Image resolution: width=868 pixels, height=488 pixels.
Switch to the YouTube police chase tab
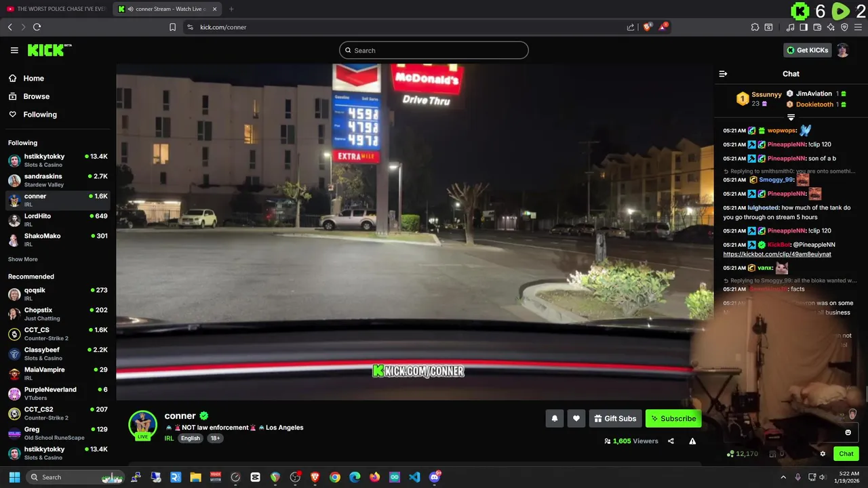point(56,9)
